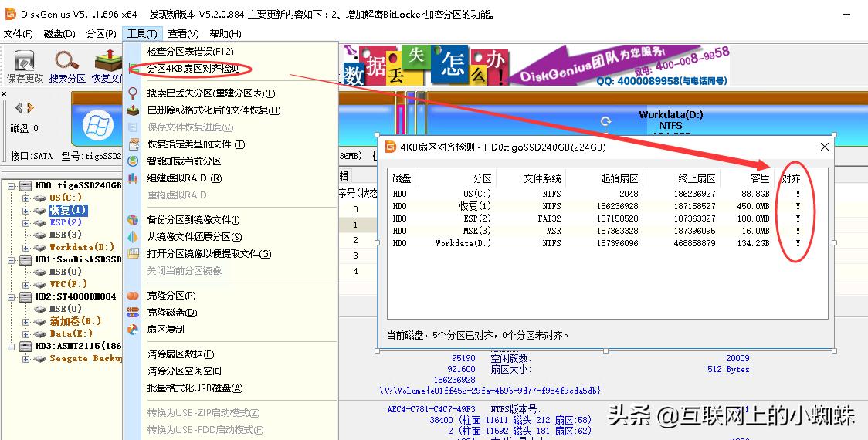The width and height of the screenshot is (868, 440).
Task: Click the HD0 disk drive icon in tree
Action: click(x=25, y=185)
